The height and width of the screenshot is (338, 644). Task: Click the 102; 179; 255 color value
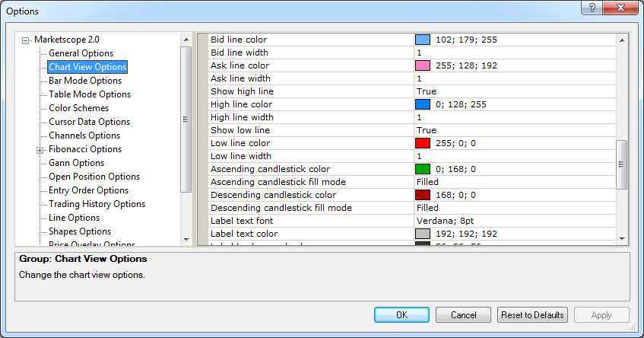coord(466,40)
